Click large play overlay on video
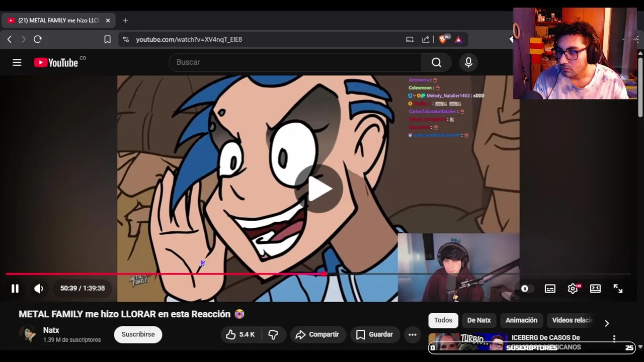 point(319,189)
